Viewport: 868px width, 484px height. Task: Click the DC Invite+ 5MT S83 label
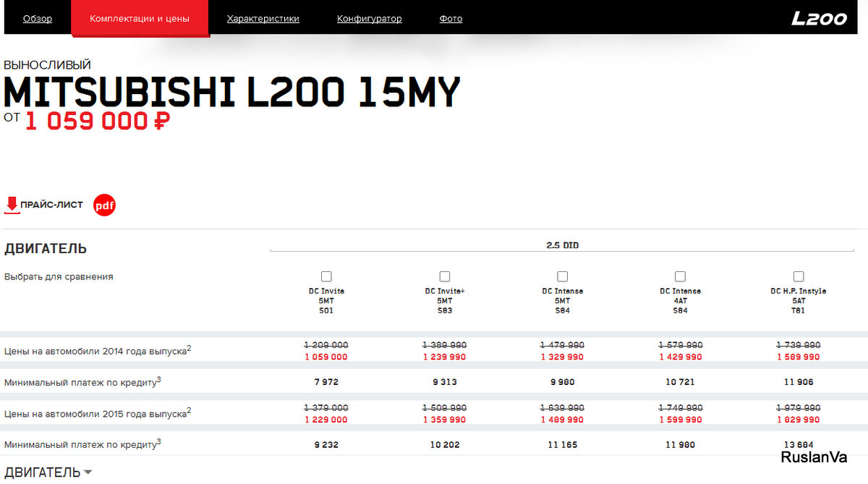(444, 300)
